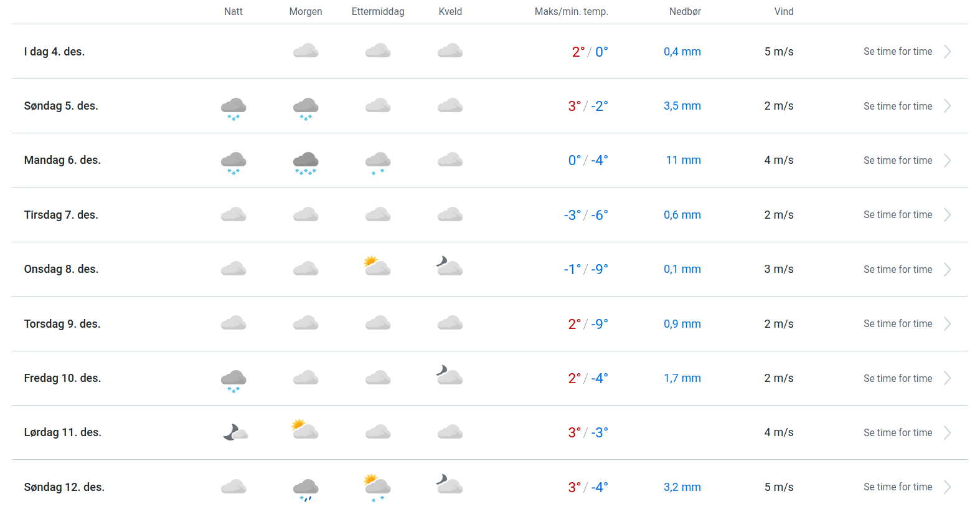
Task: Click Sunday 12 Dec morning sleet icon
Action: pyautogui.click(x=306, y=489)
